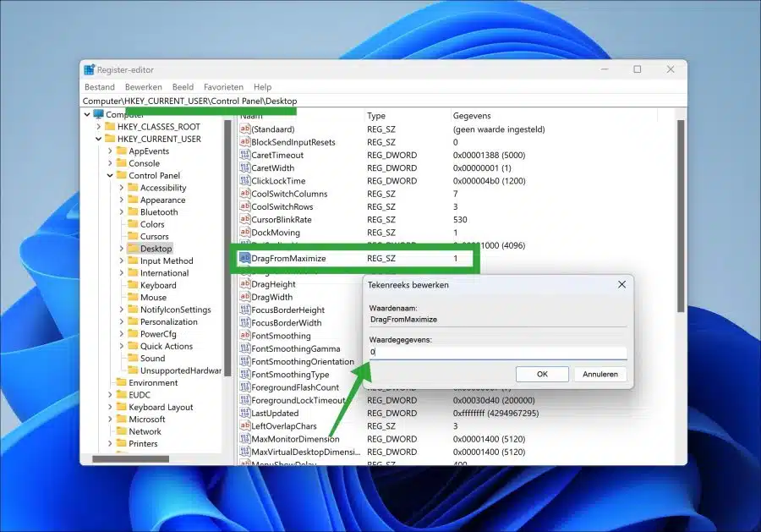Select the Network folder icon

[121, 431]
